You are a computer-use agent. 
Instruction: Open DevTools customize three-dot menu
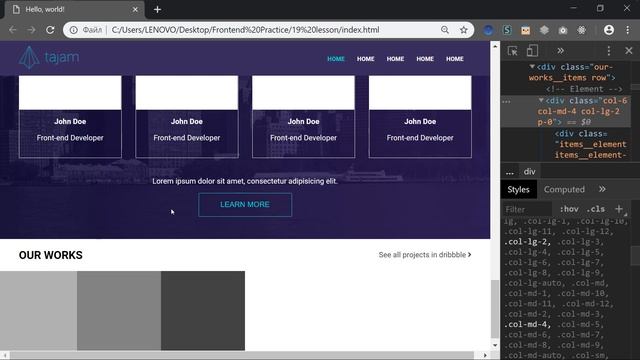(x=609, y=51)
